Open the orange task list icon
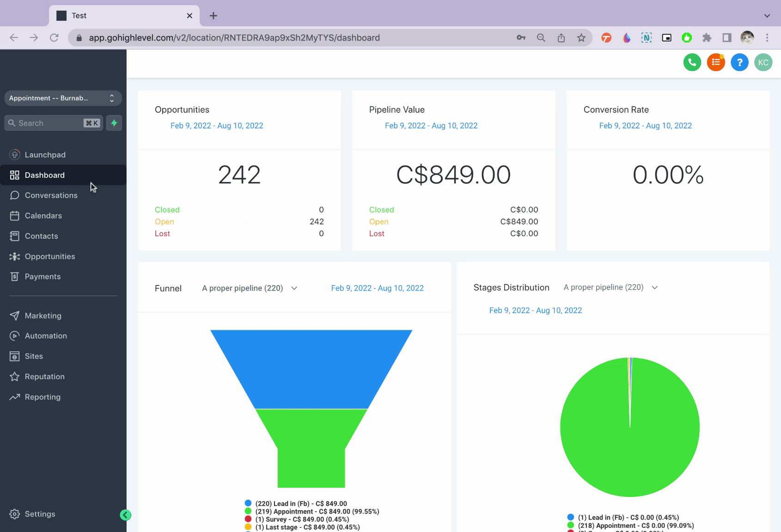This screenshot has height=532, width=781. [715, 62]
